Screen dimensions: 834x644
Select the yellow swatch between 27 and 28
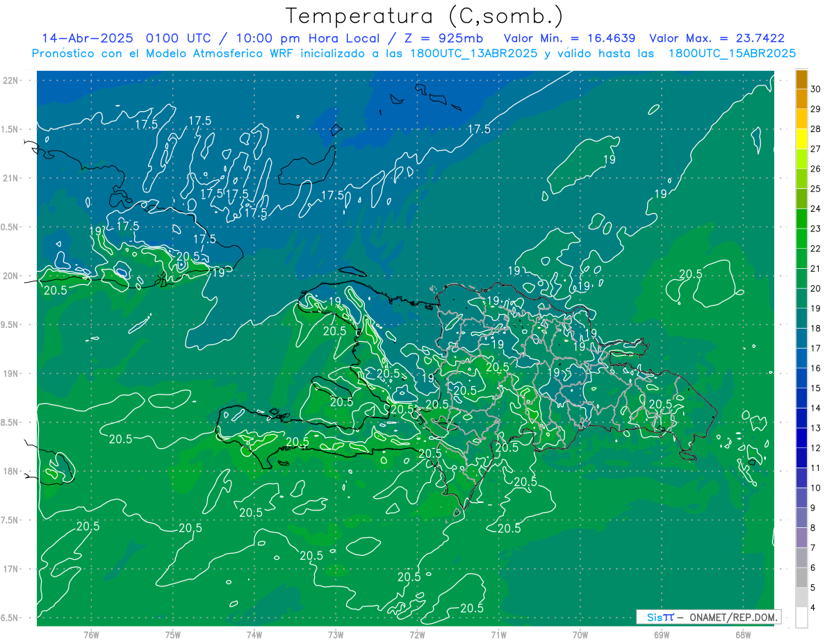[x=801, y=139]
